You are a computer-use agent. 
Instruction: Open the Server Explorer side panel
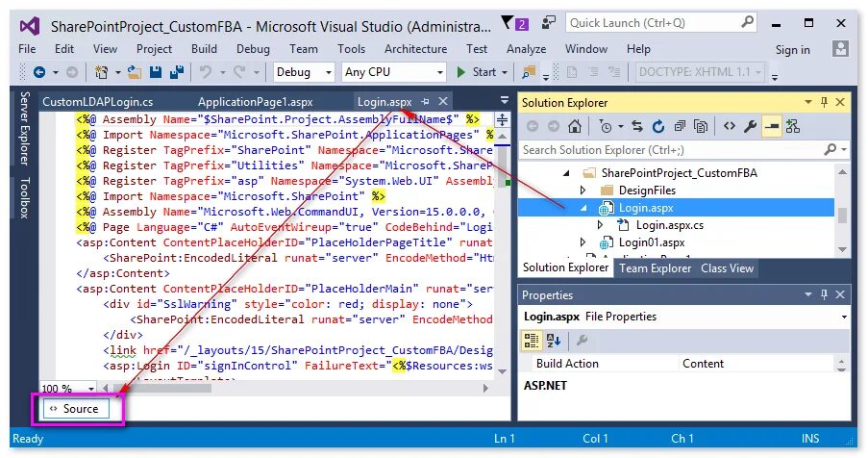click(x=24, y=129)
